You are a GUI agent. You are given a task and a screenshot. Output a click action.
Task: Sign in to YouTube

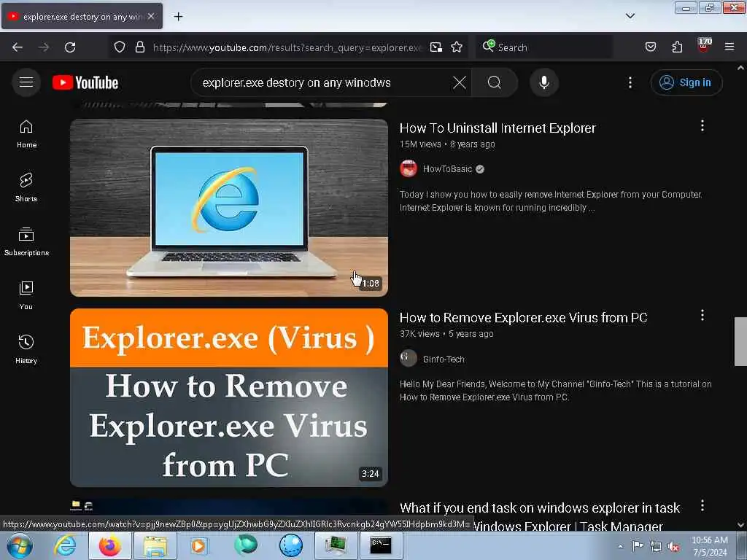coord(686,82)
